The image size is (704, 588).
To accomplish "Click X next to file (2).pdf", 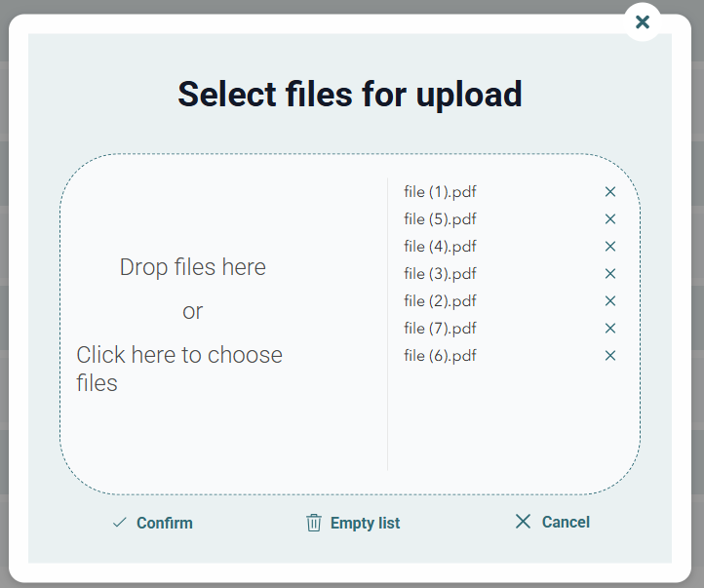I will click(610, 301).
